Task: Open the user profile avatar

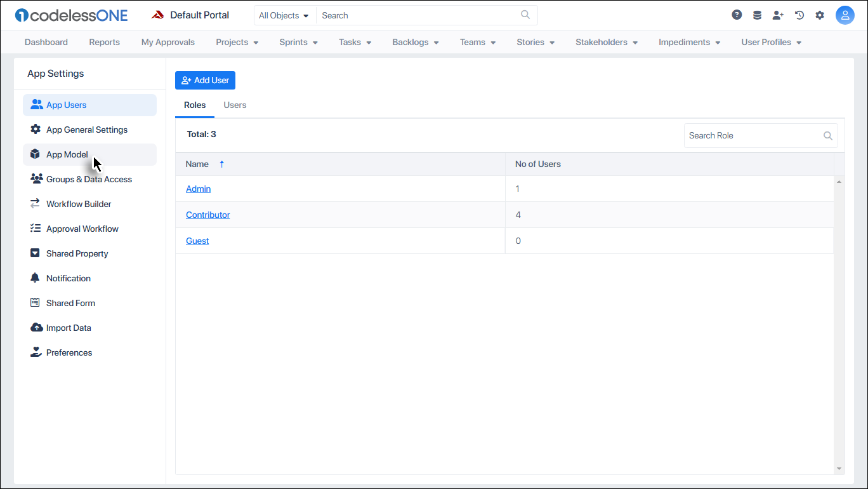Action: pyautogui.click(x=845, y=15)
